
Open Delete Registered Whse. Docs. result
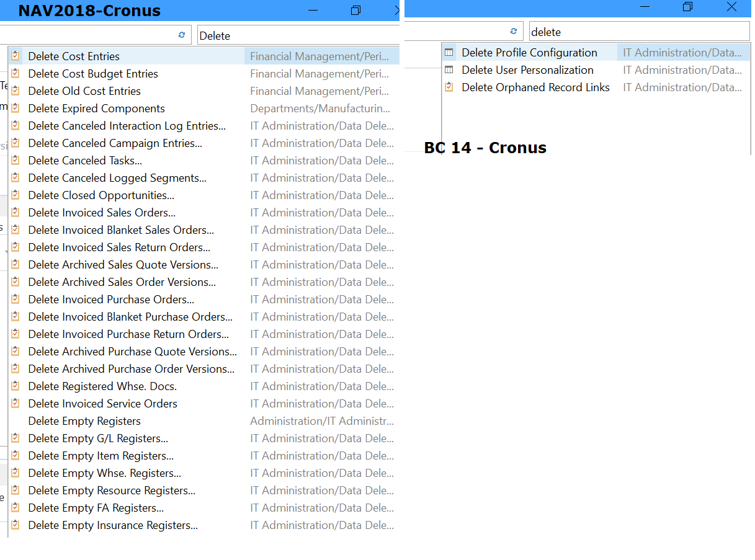click(203, 386)
